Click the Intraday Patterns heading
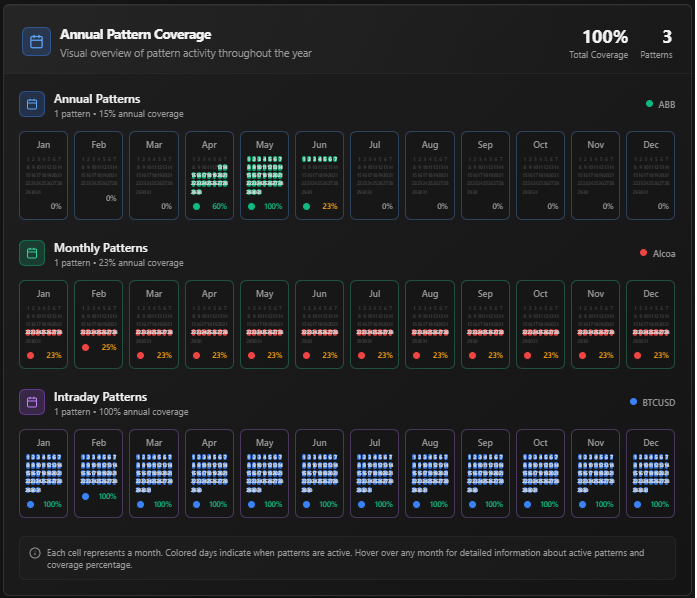697x598 pixels. point(100,397)
